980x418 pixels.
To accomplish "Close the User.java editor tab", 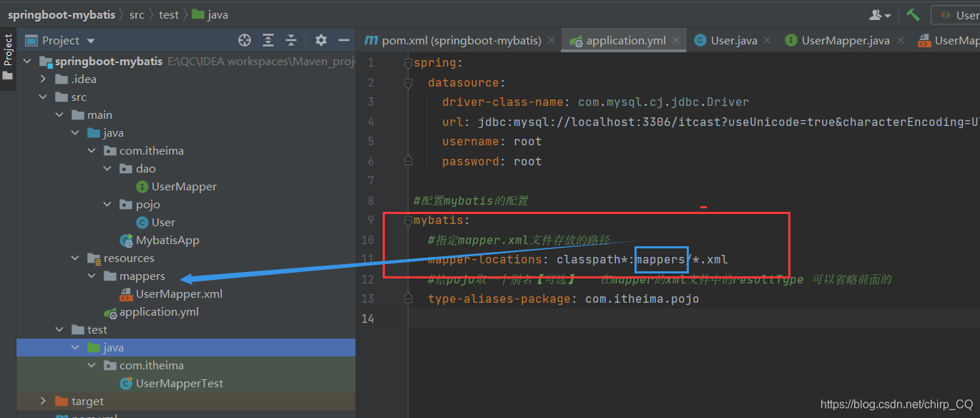I will [x=767, y=41].
